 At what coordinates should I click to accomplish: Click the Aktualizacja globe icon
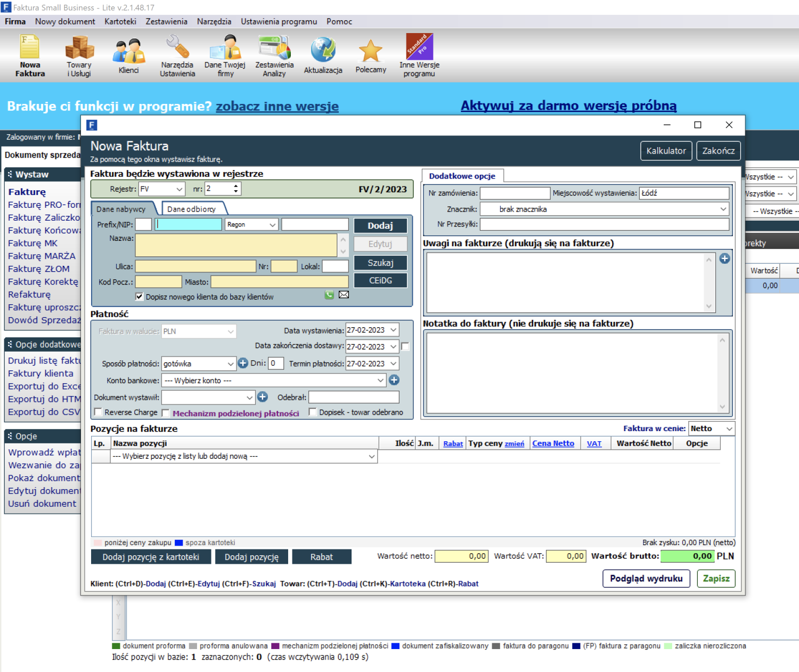pos(323,51)
